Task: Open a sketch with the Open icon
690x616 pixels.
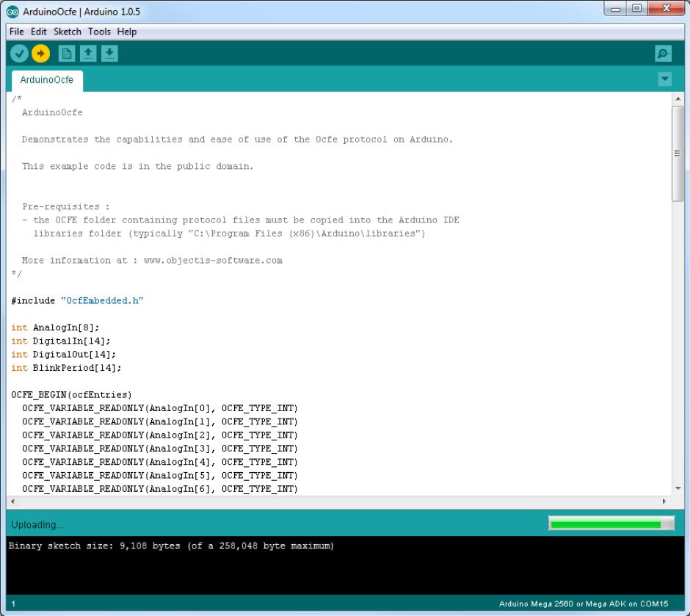Action: (88, 54)
